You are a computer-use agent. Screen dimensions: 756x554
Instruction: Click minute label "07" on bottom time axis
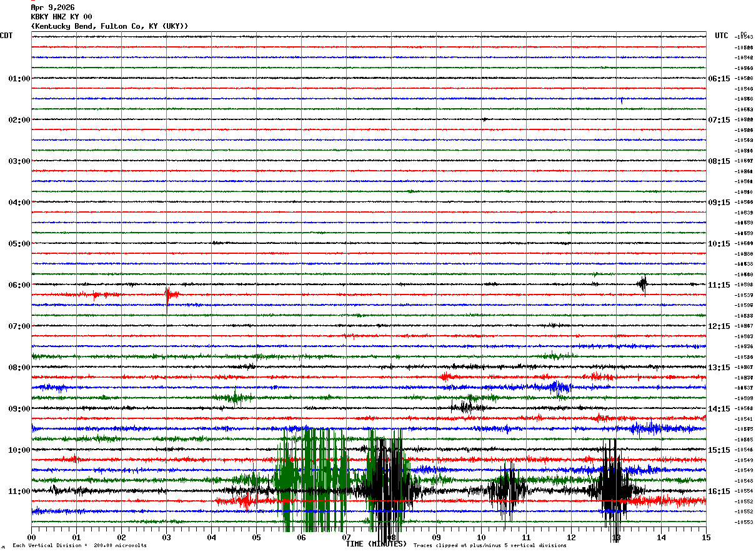346,537
